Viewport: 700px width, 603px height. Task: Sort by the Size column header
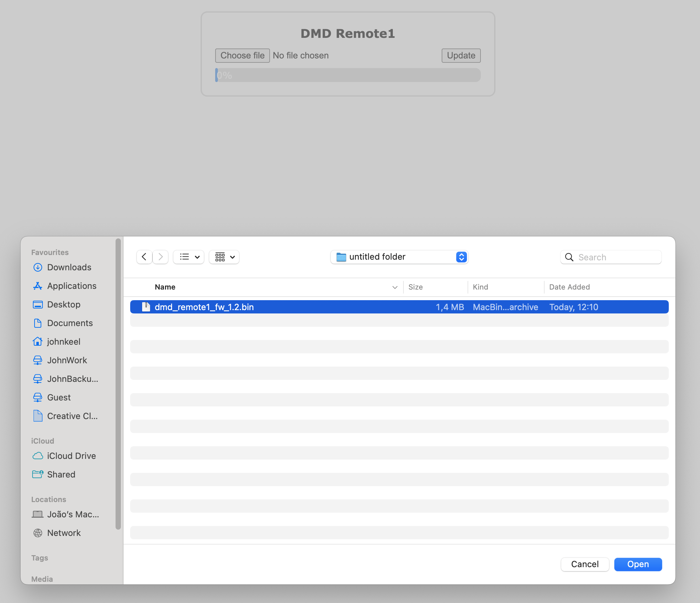click(415, 287)
